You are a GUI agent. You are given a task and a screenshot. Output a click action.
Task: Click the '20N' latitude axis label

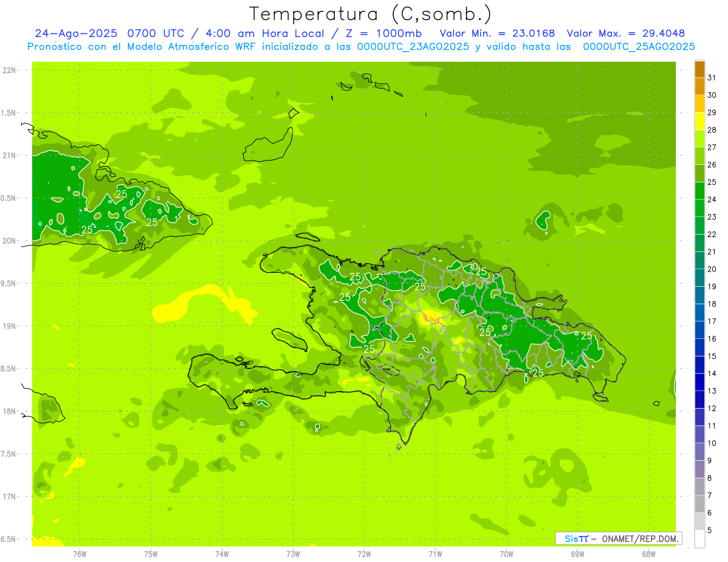[x=8, y=241]
